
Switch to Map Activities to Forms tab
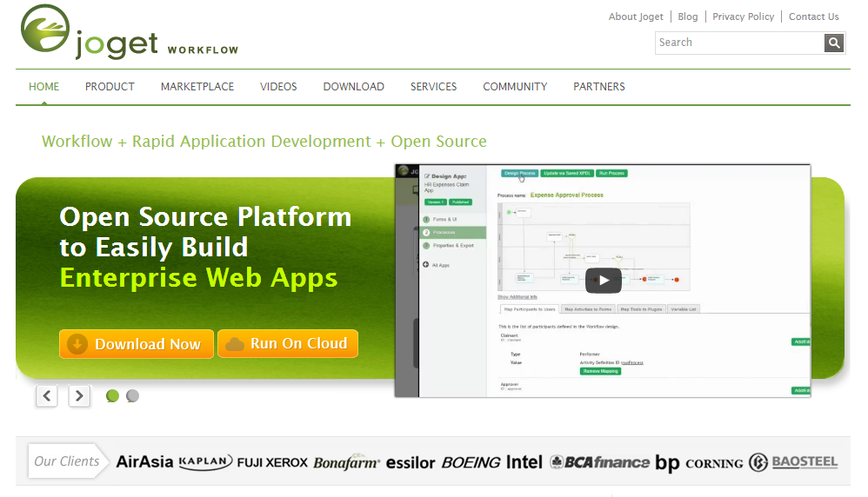588,309
